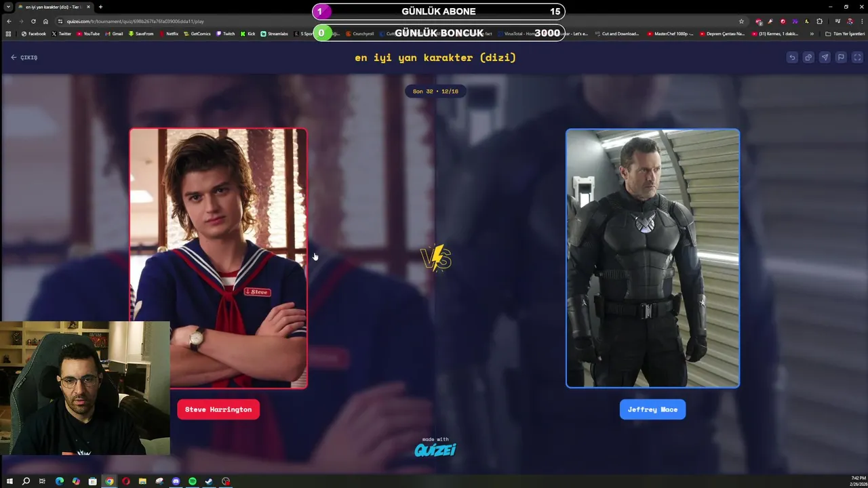Open the SaveFrom bookmark
This screenshot has height=488, width=868.
point(141,33)
